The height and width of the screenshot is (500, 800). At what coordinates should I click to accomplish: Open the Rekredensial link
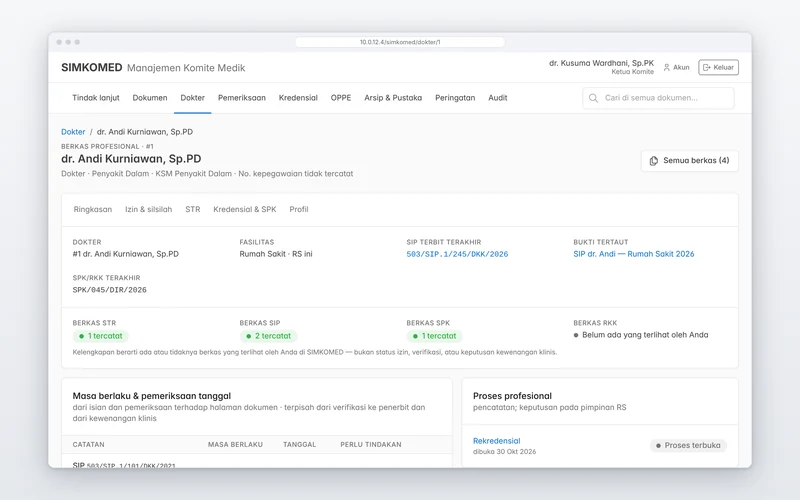coord(496,441)
